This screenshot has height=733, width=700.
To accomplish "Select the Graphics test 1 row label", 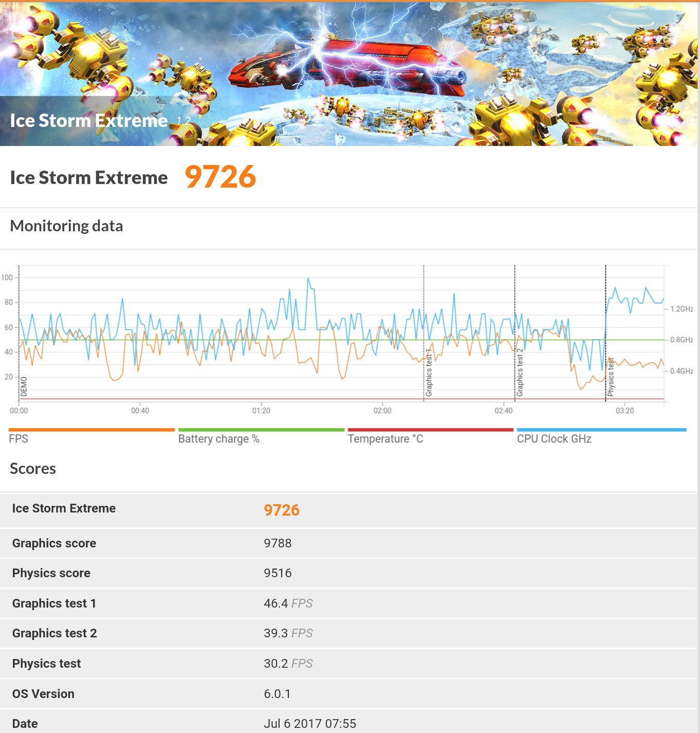I will 54,603.
